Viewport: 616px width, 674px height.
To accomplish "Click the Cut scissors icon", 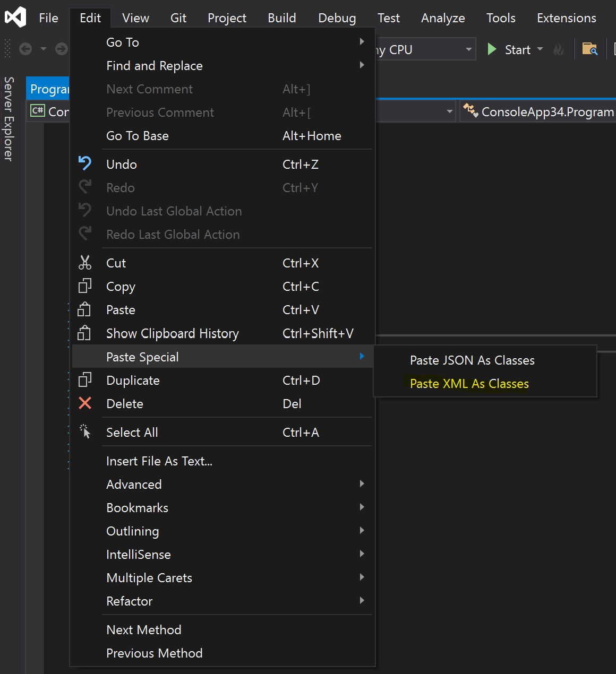I will 85,263.
